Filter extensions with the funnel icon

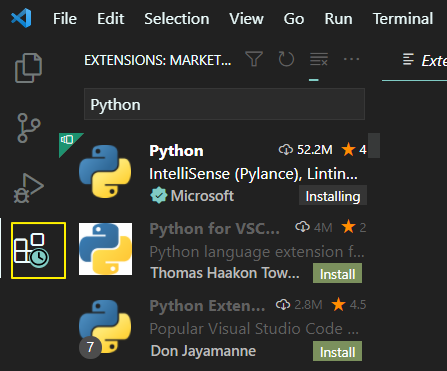pyautogui.click(x=254, y=59)
